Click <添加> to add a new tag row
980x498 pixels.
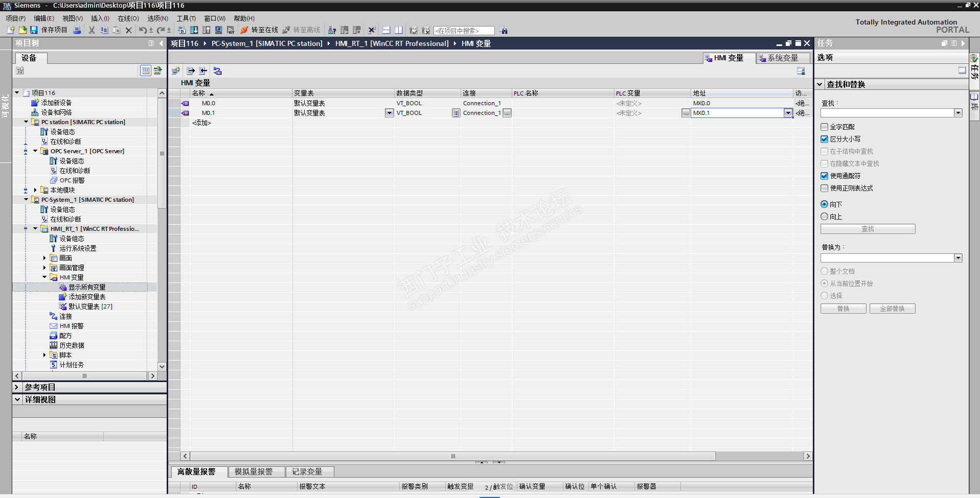coord(201,123)
